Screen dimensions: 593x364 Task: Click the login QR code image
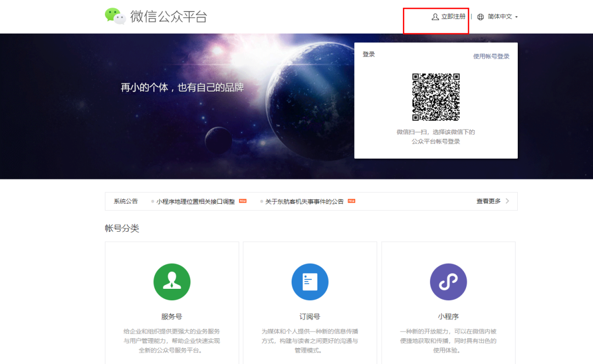(436, 97)
